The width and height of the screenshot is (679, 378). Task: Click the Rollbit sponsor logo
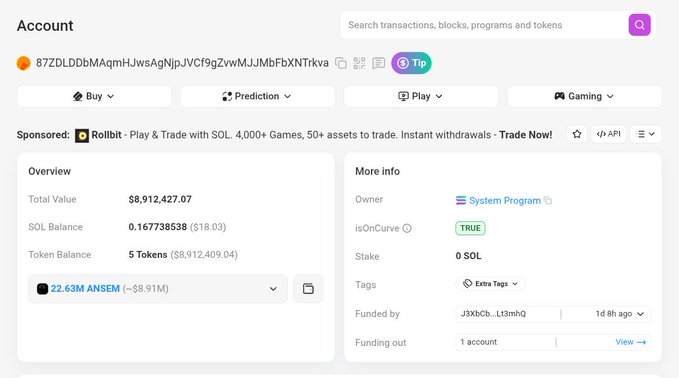[x=82, y=136]
